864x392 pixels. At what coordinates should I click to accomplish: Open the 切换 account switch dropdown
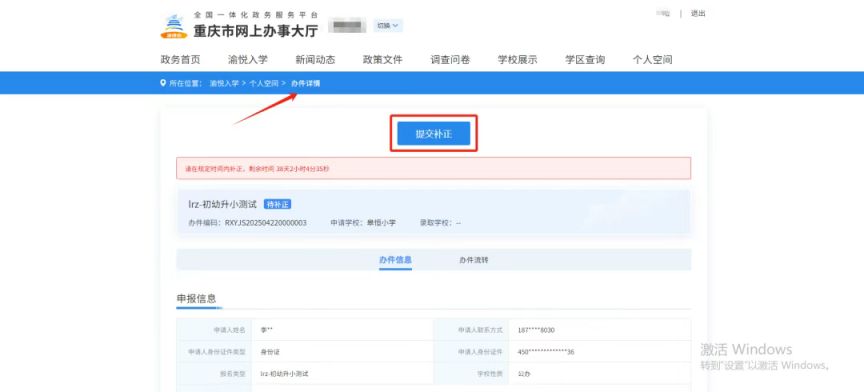(x=388, y=25)
